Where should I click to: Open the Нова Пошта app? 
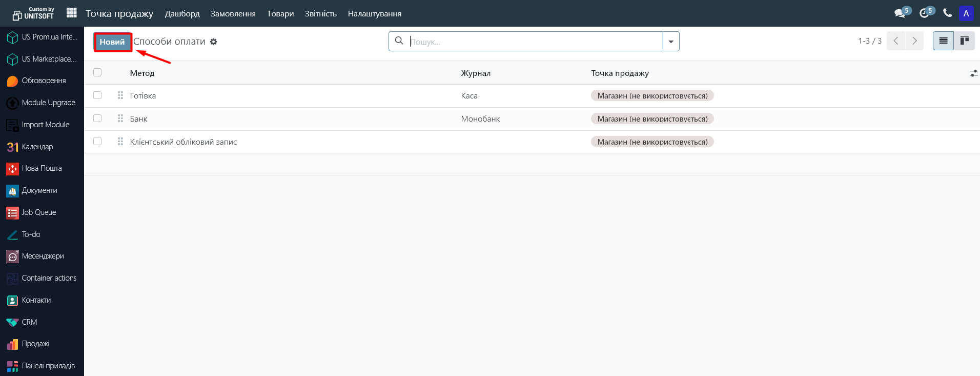click(x=42, y=168)
